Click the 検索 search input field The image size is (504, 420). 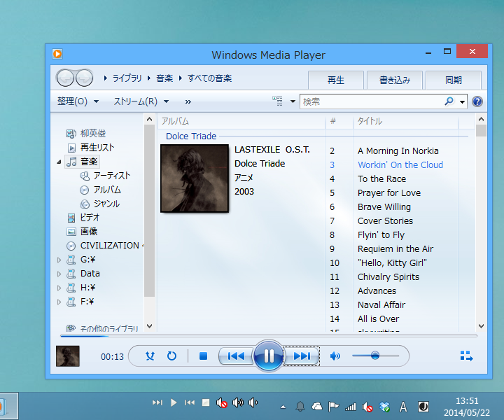coord(371,101)
